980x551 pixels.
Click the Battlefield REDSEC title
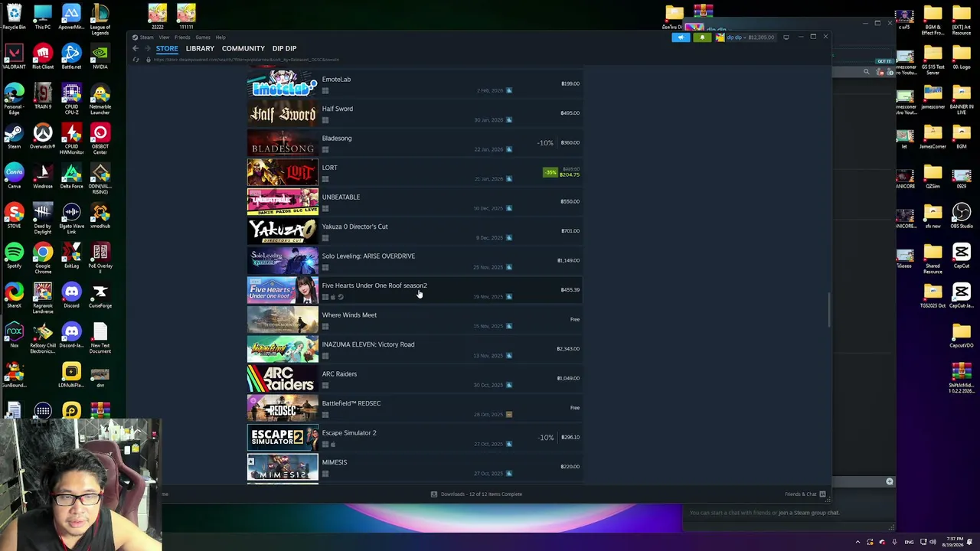pyautogui.click(x=351, y=403)
